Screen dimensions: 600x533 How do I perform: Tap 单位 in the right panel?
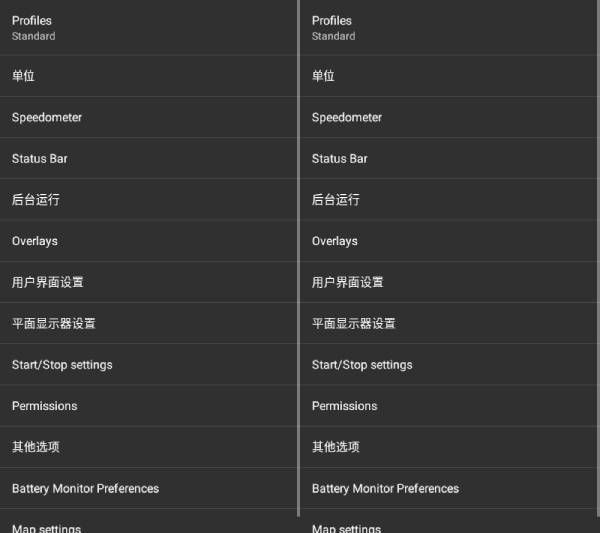tap(449, 76)
